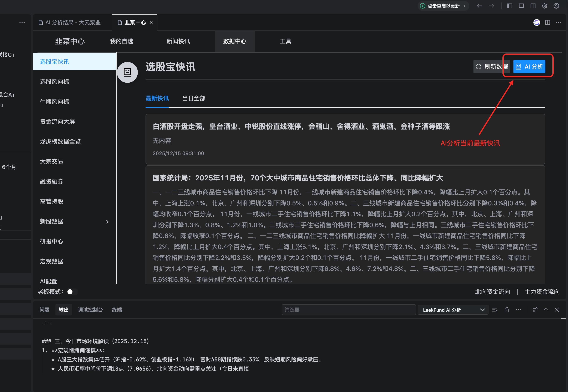Image resolution: width=568 pixels, height=392 pixels.
Task: Click the purple assistant icon in editor toolbar
Action: click(x=537, y=23)
